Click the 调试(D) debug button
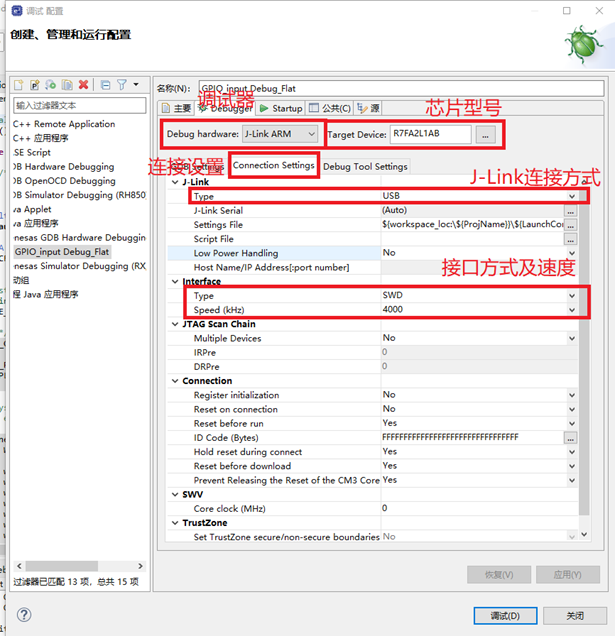The height and width of the screenshot is (636, 615). click(505, 616)
